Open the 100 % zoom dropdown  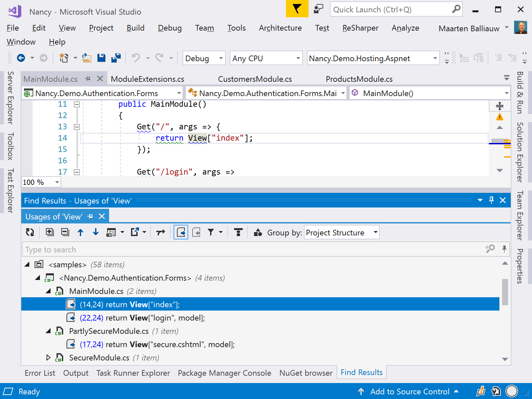coord(41,182)
